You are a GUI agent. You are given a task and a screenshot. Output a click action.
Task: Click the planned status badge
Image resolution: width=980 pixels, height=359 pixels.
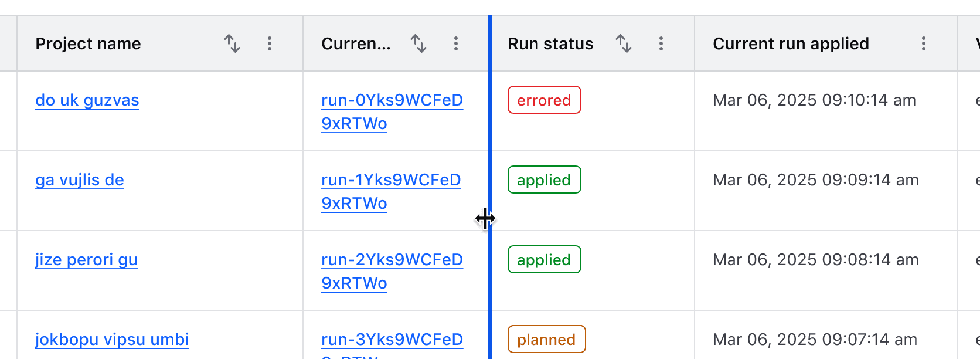(x=546, y=339)
